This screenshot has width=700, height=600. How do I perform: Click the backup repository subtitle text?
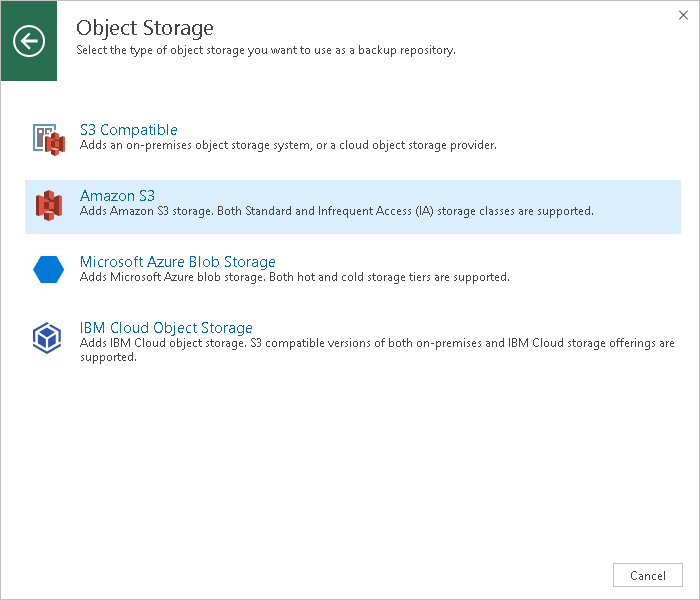266,50
